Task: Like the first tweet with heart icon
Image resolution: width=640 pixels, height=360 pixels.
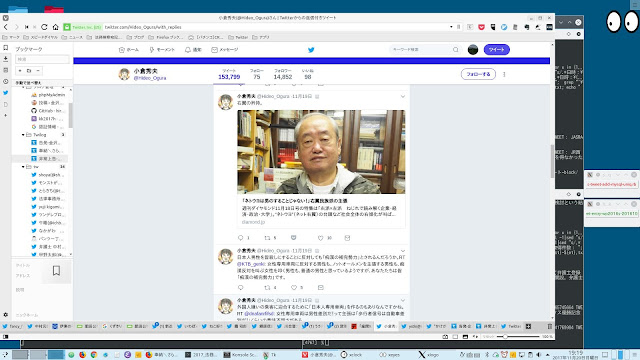Action: (320, 238)
